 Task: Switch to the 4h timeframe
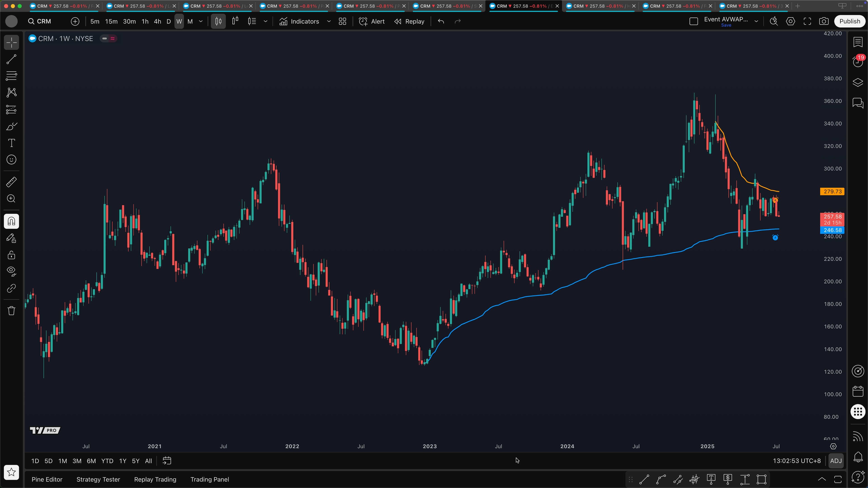(x=157, y=21)
